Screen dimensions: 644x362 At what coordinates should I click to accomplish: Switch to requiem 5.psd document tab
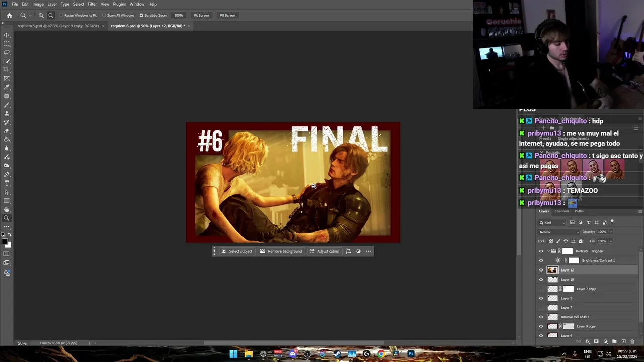[x=58, y=26]
